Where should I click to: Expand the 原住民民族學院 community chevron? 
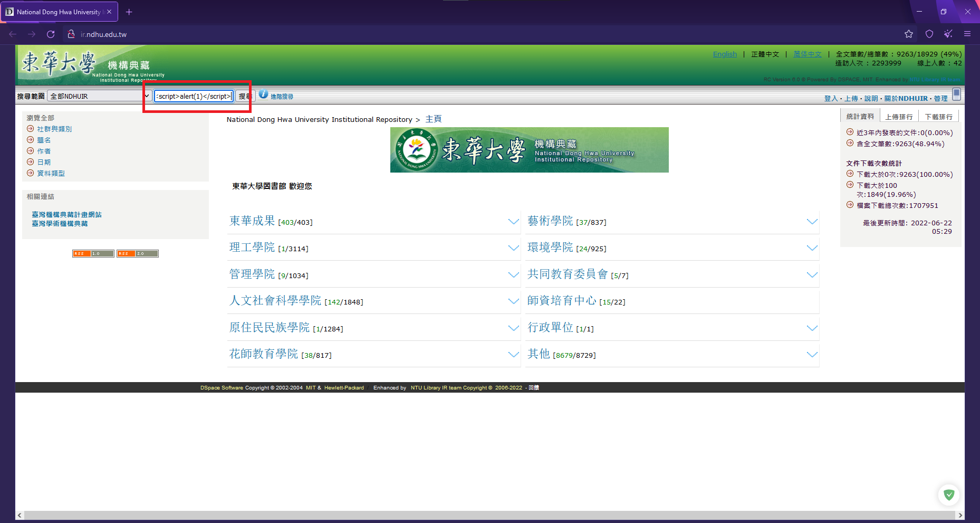point(513,328)
